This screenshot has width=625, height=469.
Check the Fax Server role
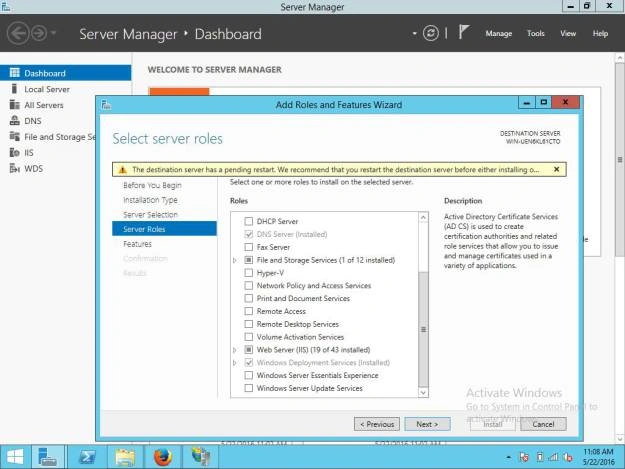point(249,247)
